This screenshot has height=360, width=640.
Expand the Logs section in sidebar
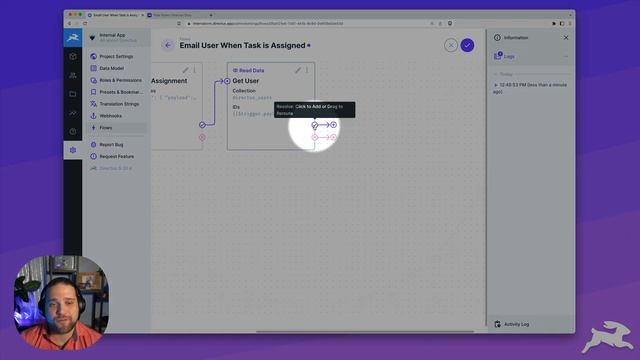coord(531,56)
